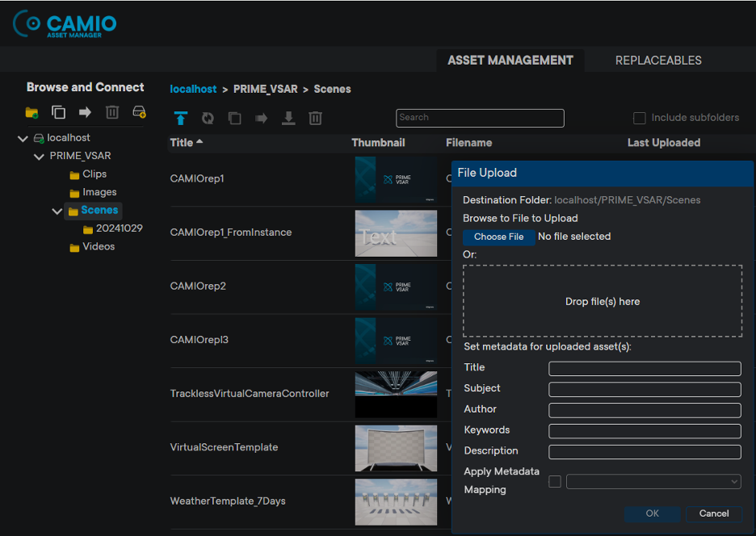Image resolution: width=756 pixels, height=536 pixels.
Task: Open the metadata mapping dropdown
Action: coord(653,482)
